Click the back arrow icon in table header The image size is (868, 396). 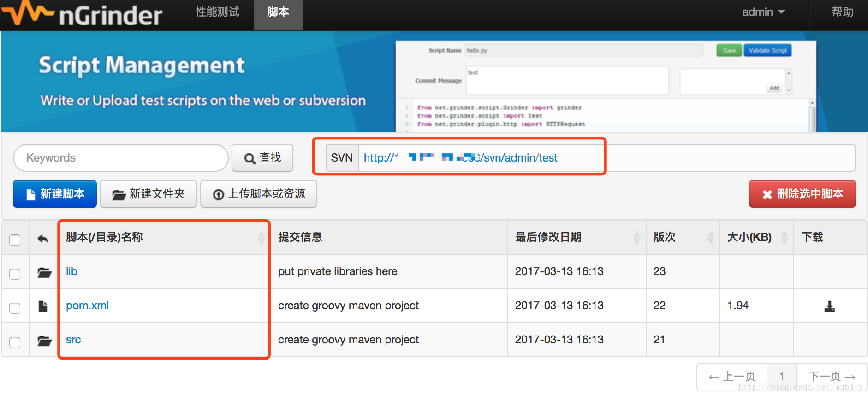(x=43, y=239)
